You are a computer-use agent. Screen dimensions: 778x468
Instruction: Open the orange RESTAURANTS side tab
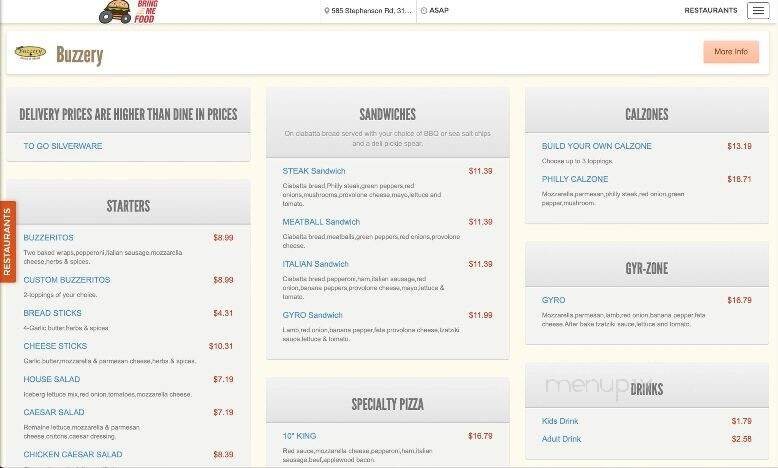coord(7,242)
